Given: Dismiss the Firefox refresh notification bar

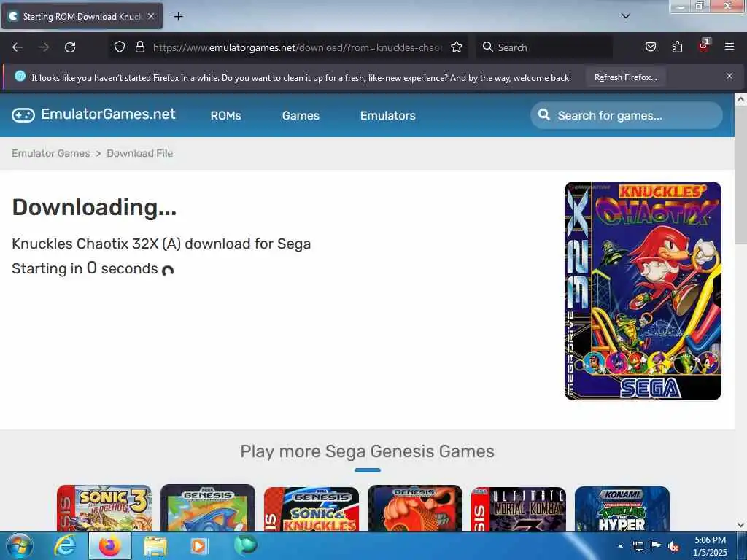Looking at the screenshot, I should pyautogui.click(x=729, y=76).
